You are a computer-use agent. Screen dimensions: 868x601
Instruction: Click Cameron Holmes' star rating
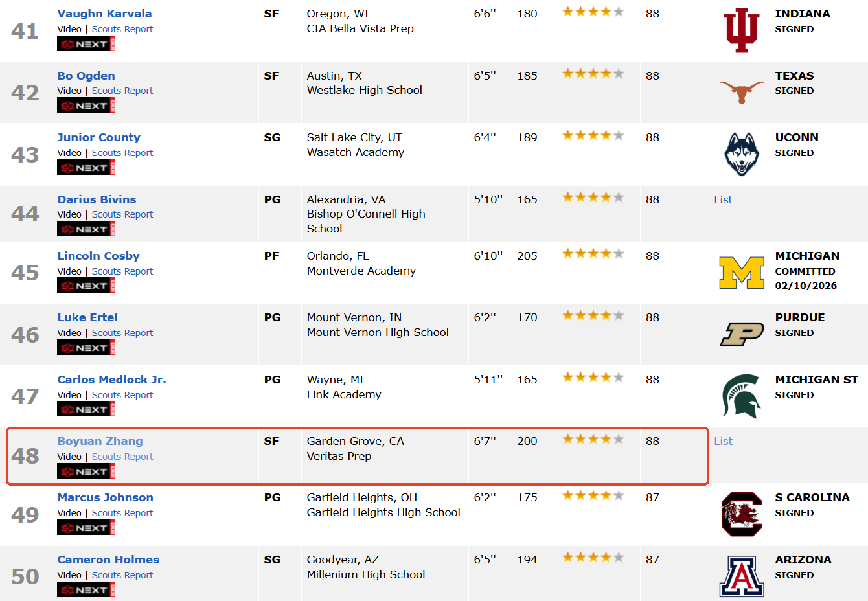pos(593,557)
